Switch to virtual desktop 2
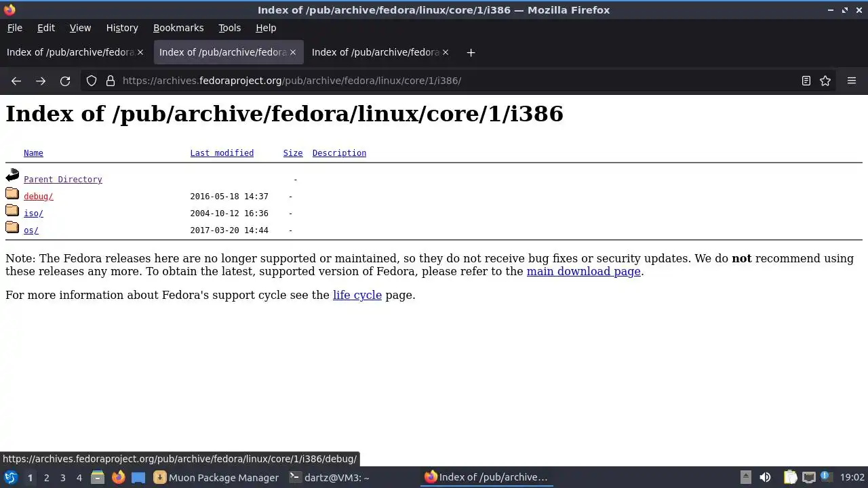Image resolution: width=868 pixels, height=488 pixels. click(46, 478)
